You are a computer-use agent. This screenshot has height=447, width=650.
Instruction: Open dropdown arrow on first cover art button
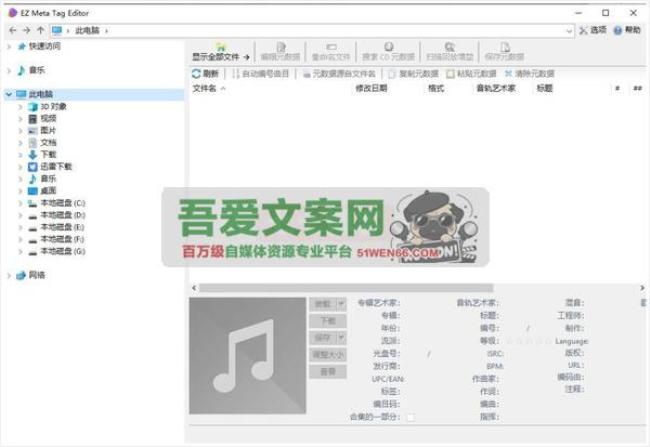click(x=341, y=304)
